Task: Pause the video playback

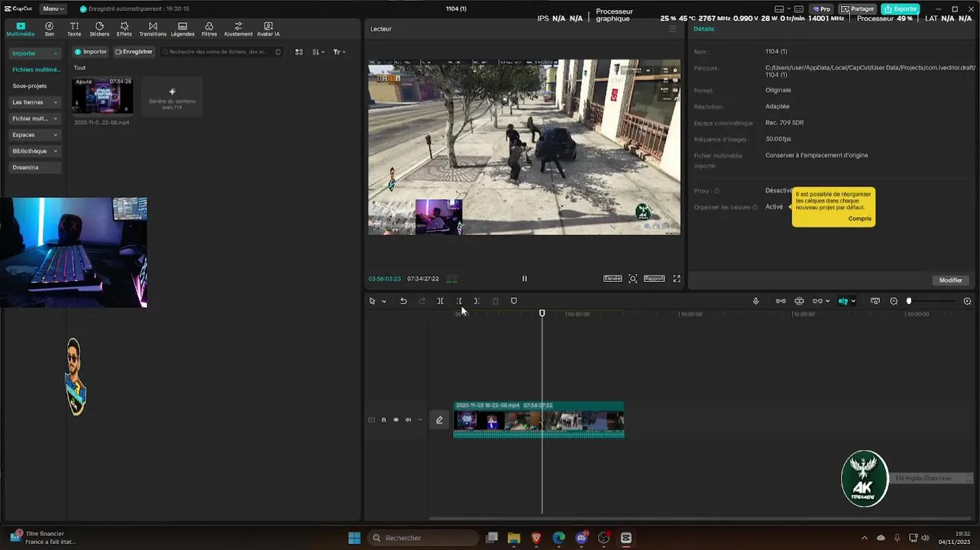Action: (x=524, y=279)
